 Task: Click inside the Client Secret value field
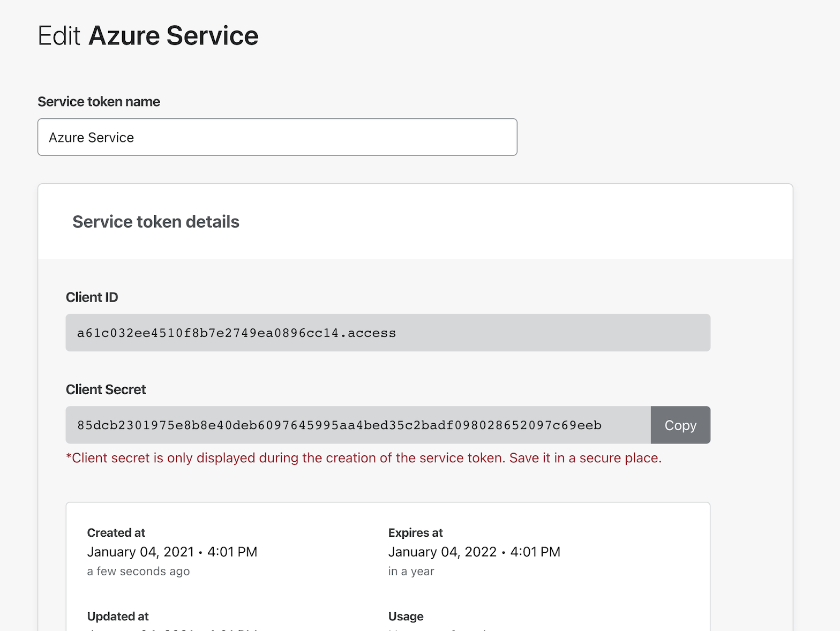coord(357,425)
